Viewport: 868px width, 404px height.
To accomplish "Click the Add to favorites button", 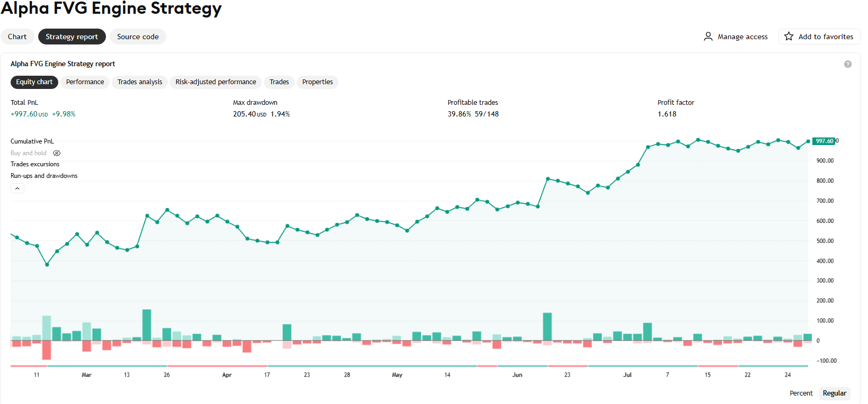I will tap(819, 37).
